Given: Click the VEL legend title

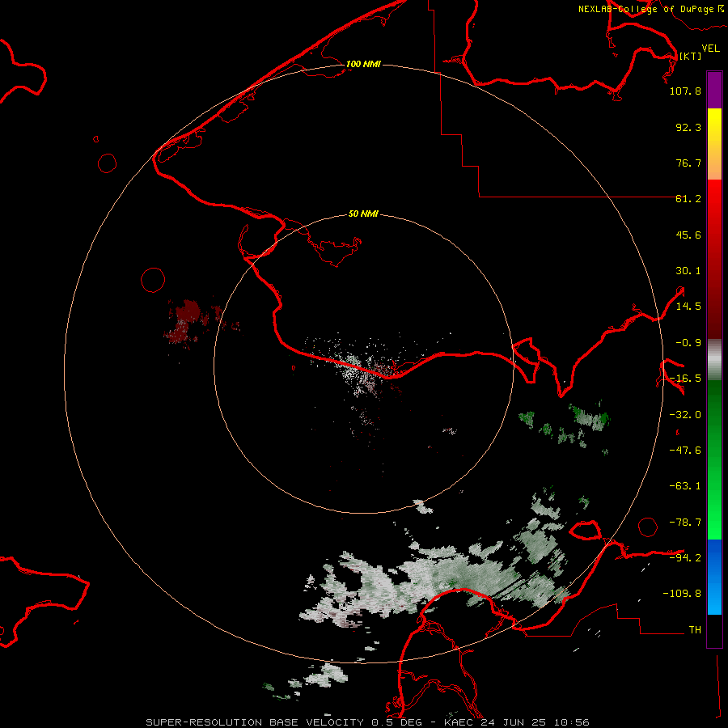Looking at the screenshot, I should [710, 49].
